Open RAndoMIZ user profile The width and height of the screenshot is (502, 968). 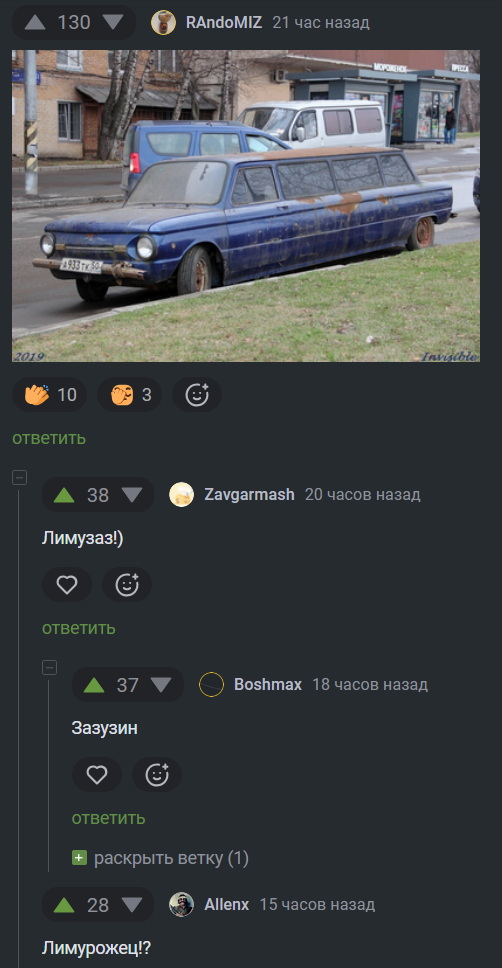point(224,23)
